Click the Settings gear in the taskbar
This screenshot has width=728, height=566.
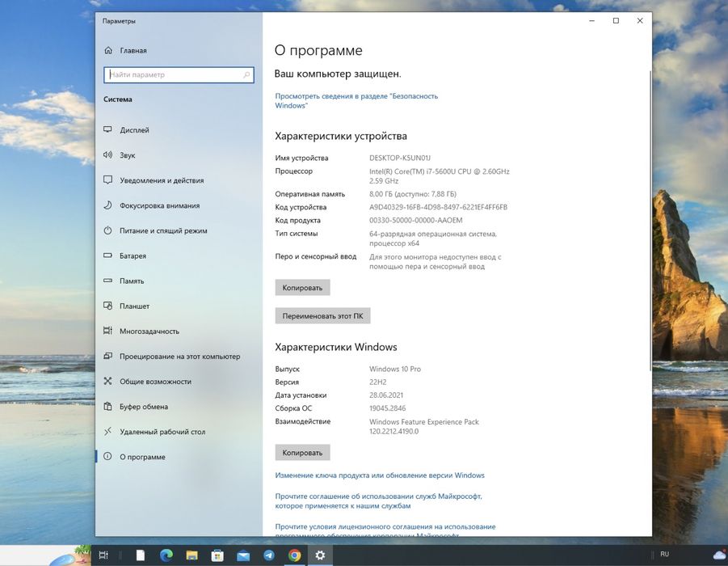(320, 555)
